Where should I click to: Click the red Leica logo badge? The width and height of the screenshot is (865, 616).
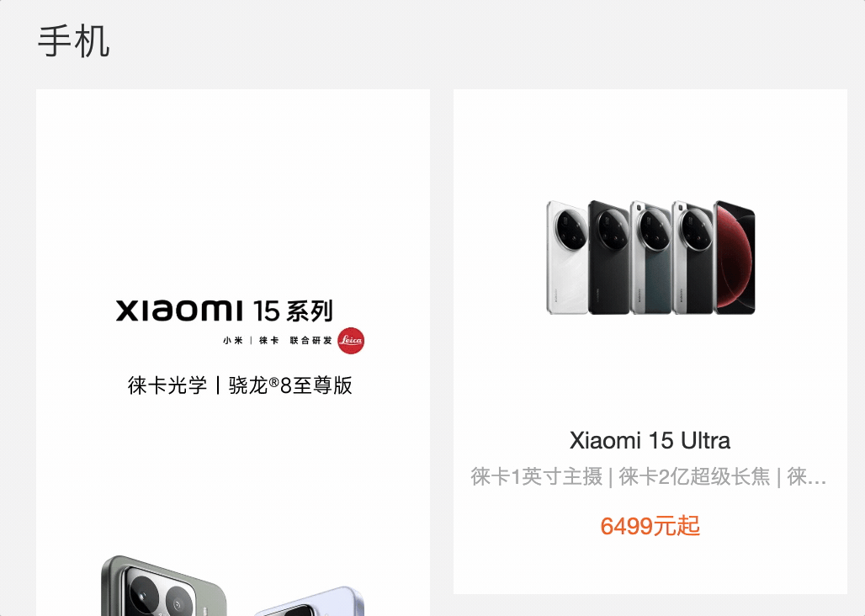(351, 340)
